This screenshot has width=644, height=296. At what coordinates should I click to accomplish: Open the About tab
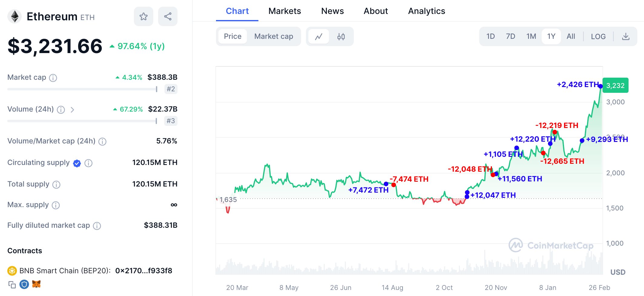click(x=376, y=11)
